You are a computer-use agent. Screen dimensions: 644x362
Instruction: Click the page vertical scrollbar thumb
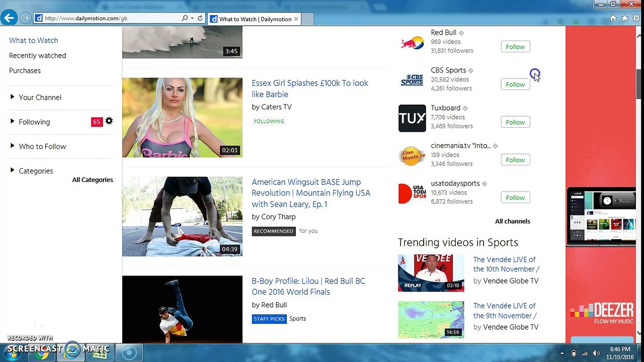(639, 84)
